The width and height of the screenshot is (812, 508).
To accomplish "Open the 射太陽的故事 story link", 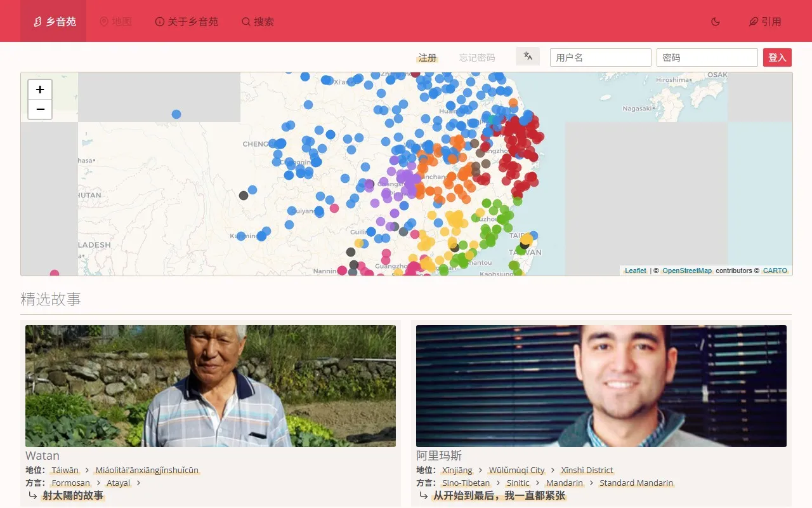I will pyautogui.click(x=73, y=495).
